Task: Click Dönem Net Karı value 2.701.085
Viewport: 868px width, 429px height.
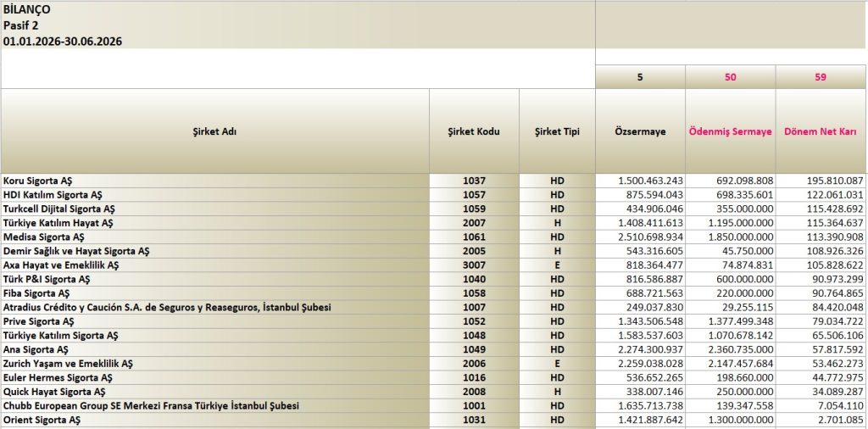Action: pyautogui.click(x=821, y=421)
